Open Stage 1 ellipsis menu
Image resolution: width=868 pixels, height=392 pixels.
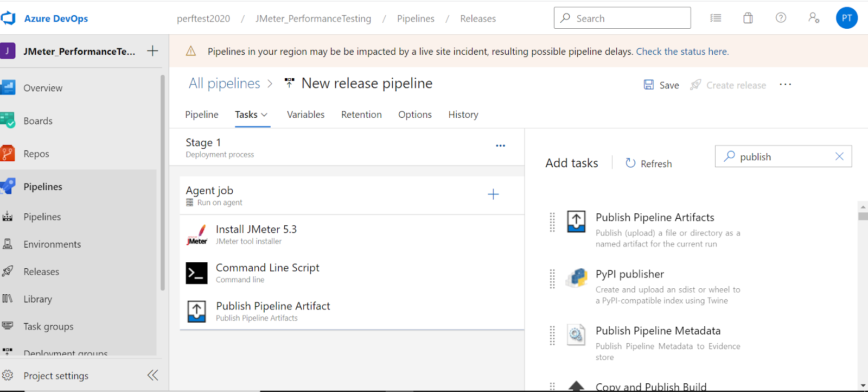click(500, 146)
